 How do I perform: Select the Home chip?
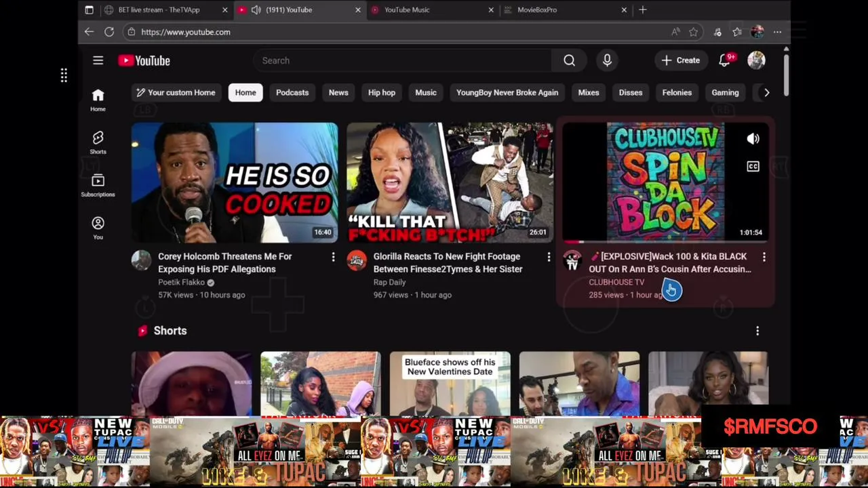click(245, 93)
